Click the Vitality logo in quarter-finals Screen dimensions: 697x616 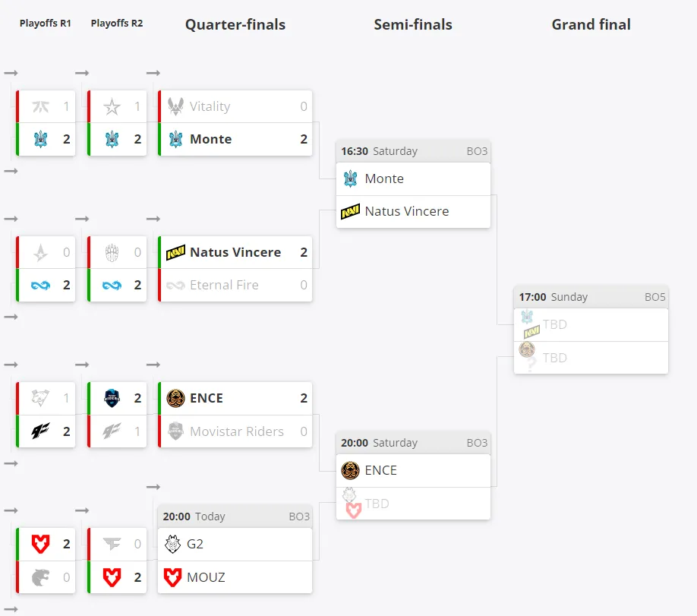175,106
